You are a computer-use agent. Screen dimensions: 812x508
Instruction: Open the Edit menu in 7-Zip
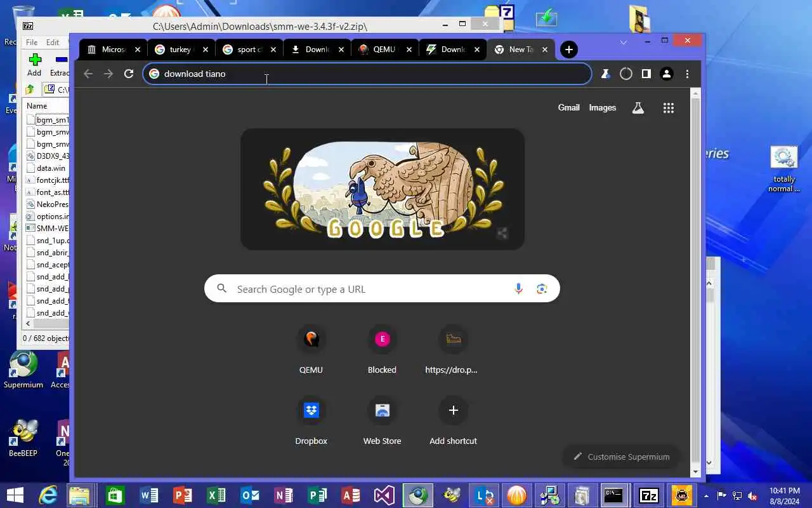pos(53,43)
